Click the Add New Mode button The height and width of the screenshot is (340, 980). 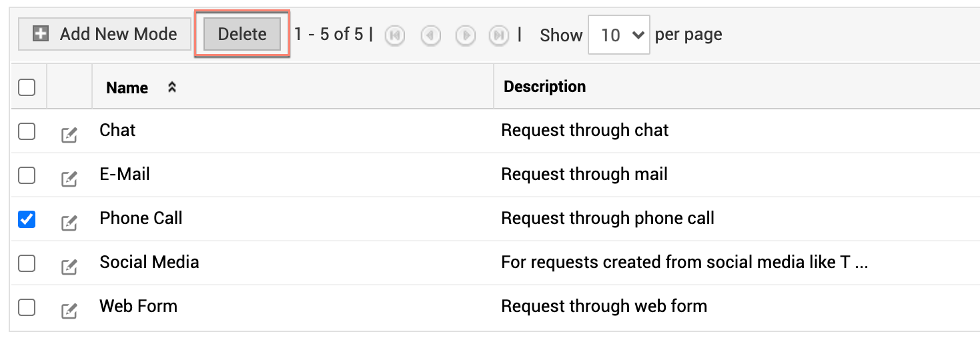[x=105, y=34]
